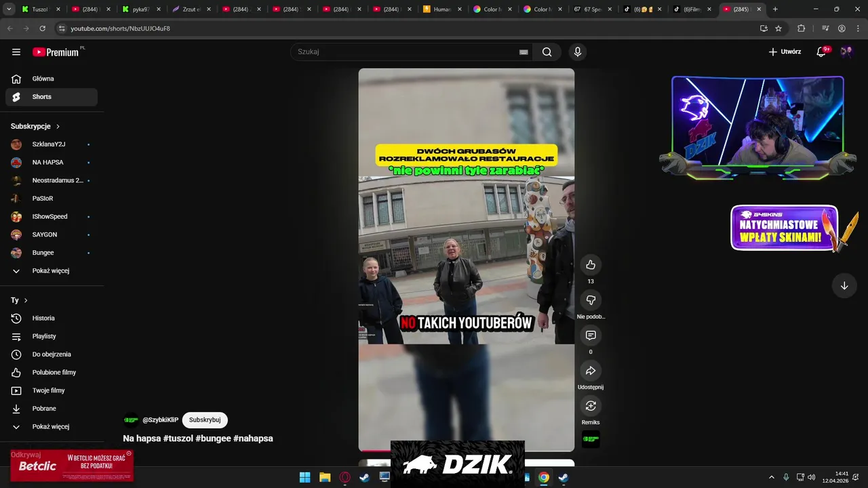Open a new browser tab
This screenshot has height=488, width=868.
pyautogui.click(x=775, y=9)
